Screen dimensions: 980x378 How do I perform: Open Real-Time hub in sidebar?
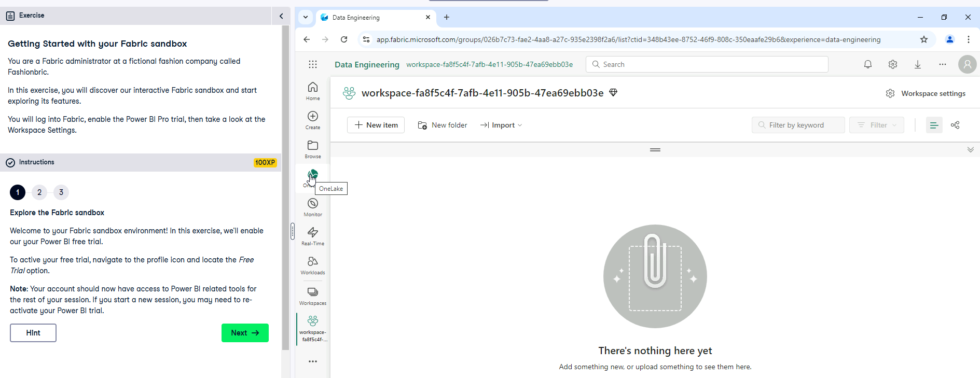coord(313,236)
